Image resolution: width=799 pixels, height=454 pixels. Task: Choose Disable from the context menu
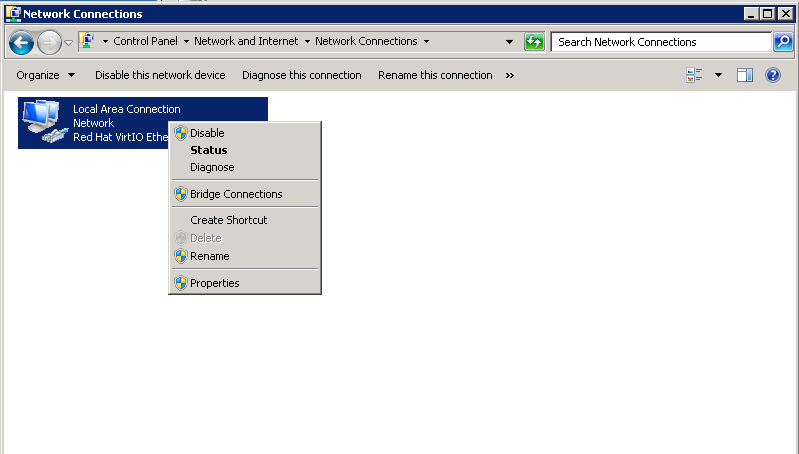tap(207, 133)
